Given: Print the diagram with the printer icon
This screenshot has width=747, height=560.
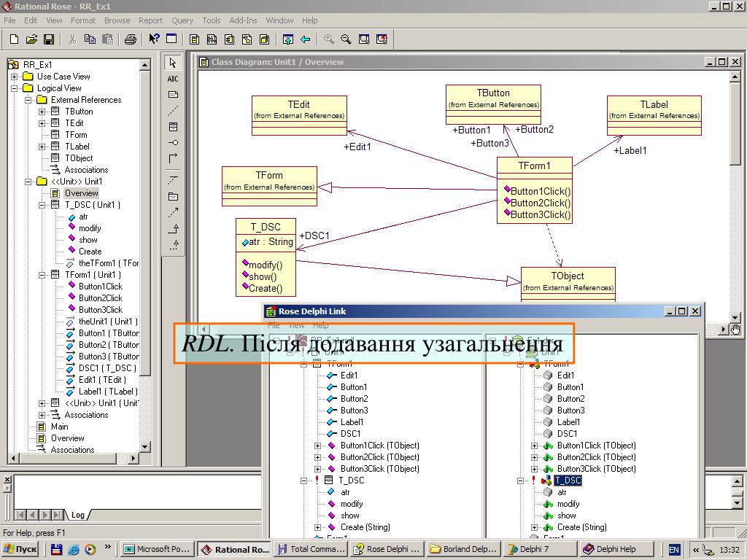Looking at the screenshot, I should [x=131, y=39].
